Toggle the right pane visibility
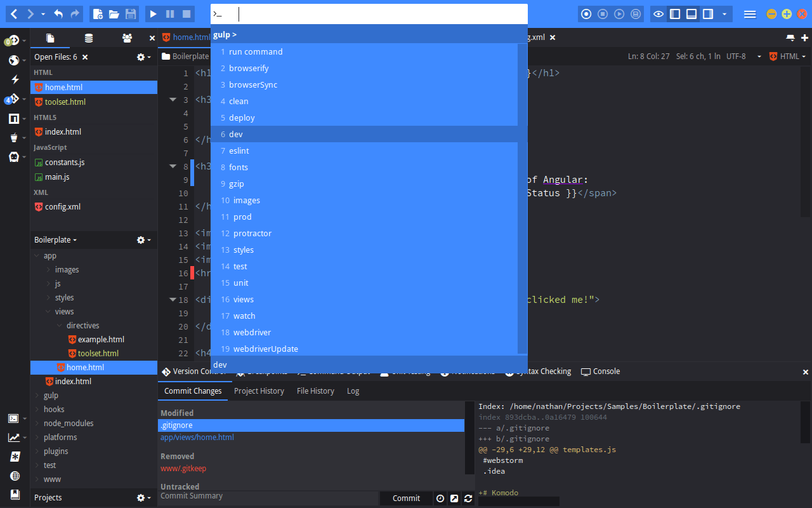This screenshot has height=508, width=812. (708, 13)
